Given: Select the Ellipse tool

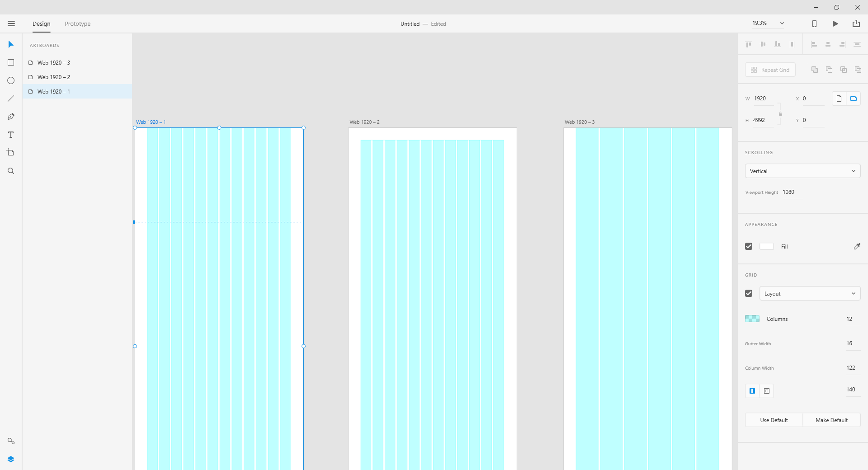Looking at the screenshot, I should 10,80.
